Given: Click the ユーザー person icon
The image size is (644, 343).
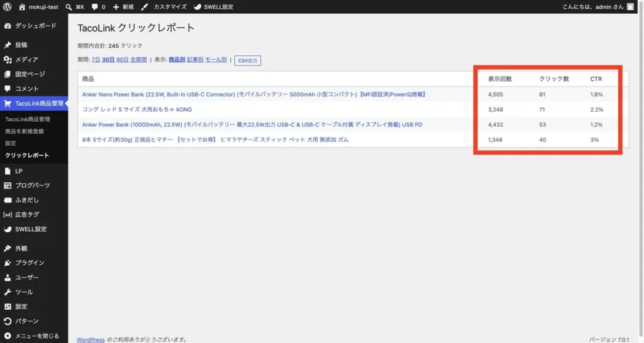Looking at the screenshot, I should coord(8,278).
